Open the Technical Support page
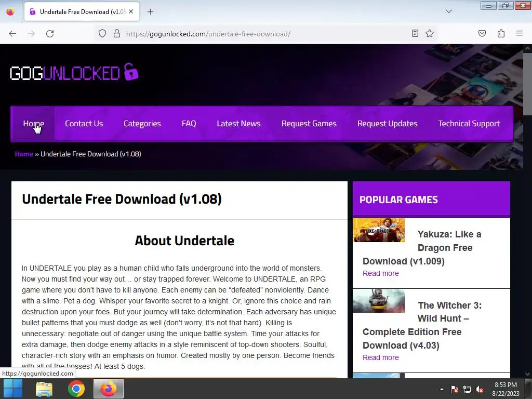532x399 pixels. point(469,124)
